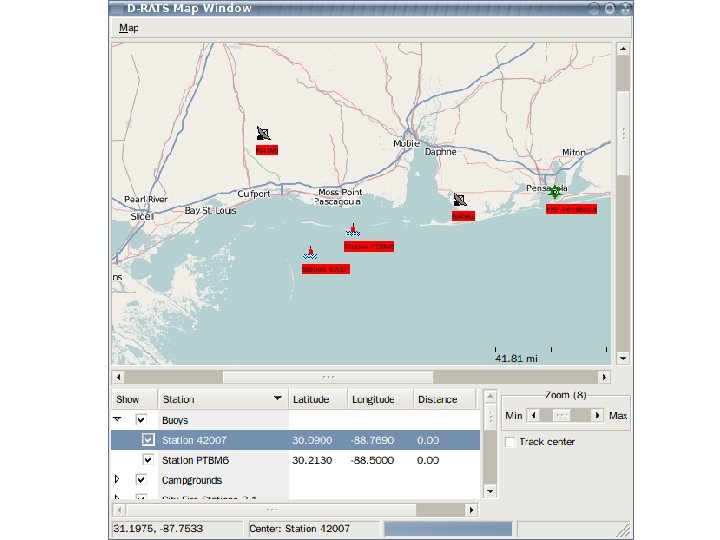This screenshot has height=540, width=720.
Task: Sort by the Distance column header
Action: click(x=444, y=399)
